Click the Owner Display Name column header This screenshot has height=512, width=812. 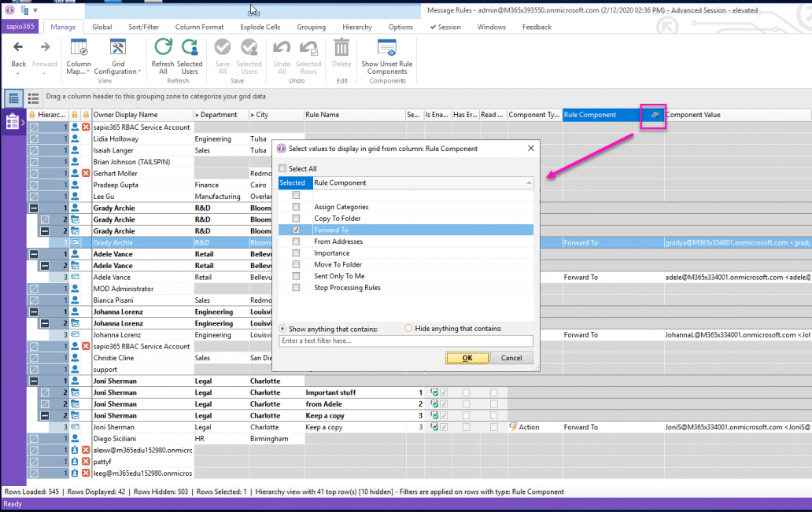[142, 115]
